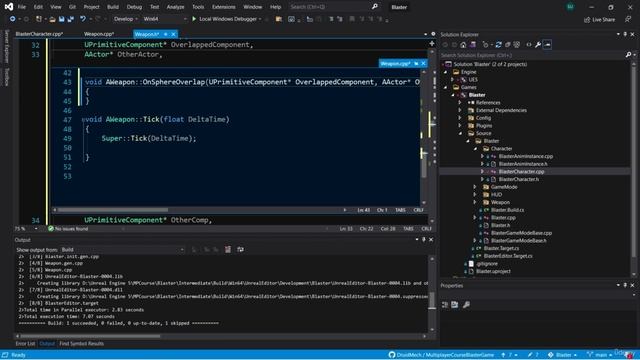Expand the GameMode folder
The image size is (640, 360).
coord(475,187)
